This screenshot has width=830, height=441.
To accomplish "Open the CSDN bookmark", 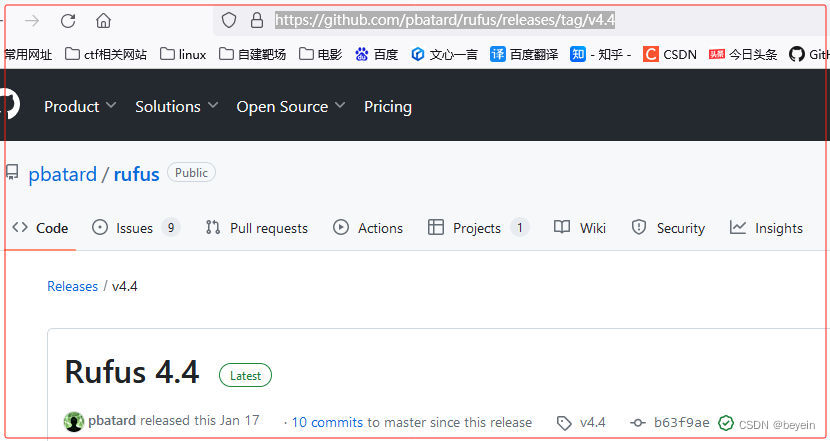I will click(x=670, y=54).
